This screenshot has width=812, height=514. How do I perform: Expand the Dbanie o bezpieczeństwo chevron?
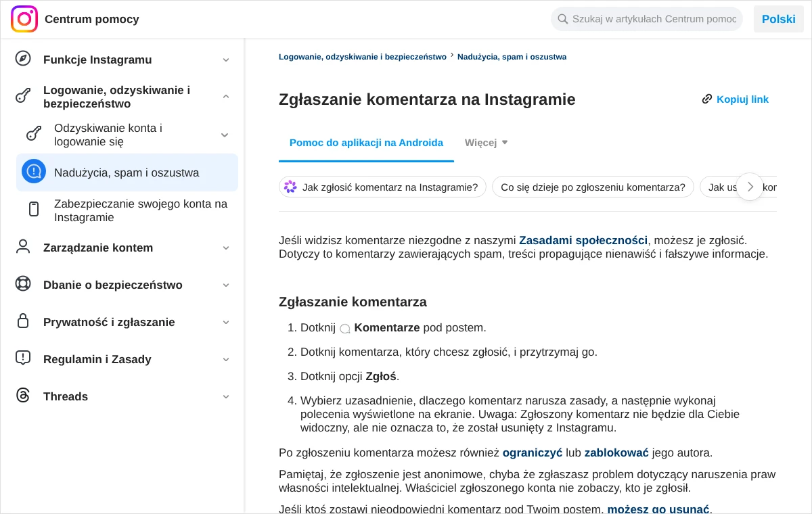click(226, 285)
